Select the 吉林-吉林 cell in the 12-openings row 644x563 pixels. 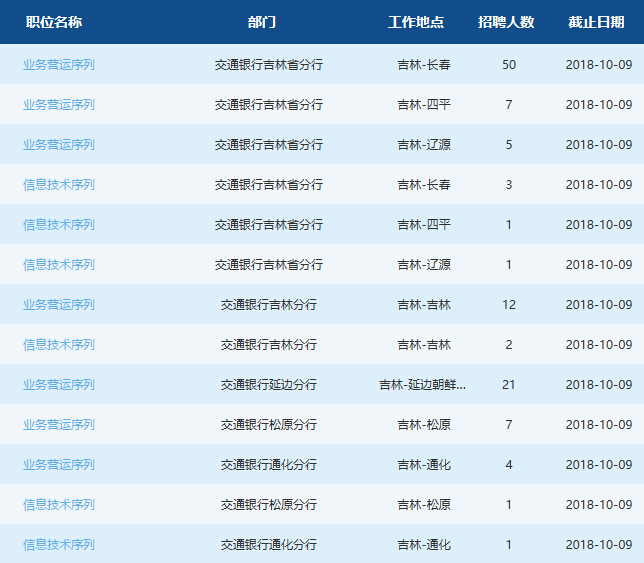(424, 305)
